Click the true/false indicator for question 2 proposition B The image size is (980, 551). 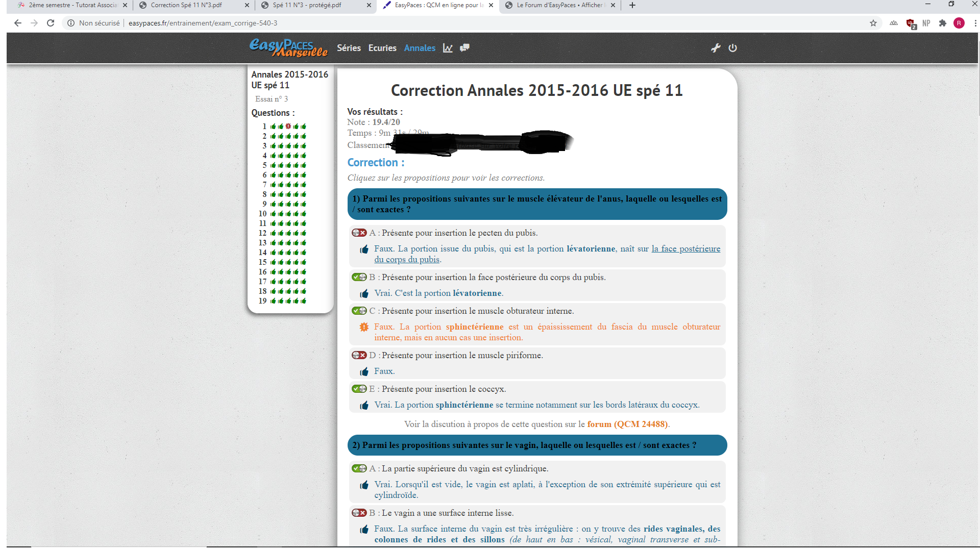[x=359, y=513]
